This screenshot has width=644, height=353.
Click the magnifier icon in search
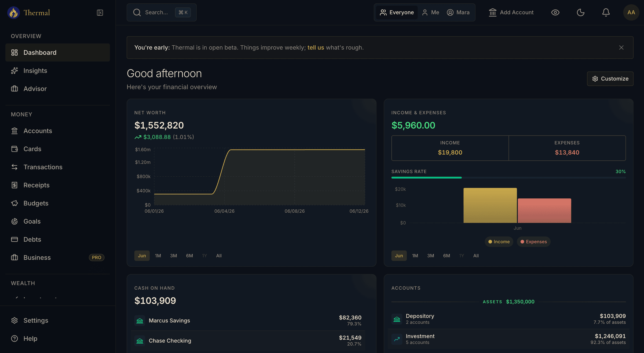click(x=137, y=12)
